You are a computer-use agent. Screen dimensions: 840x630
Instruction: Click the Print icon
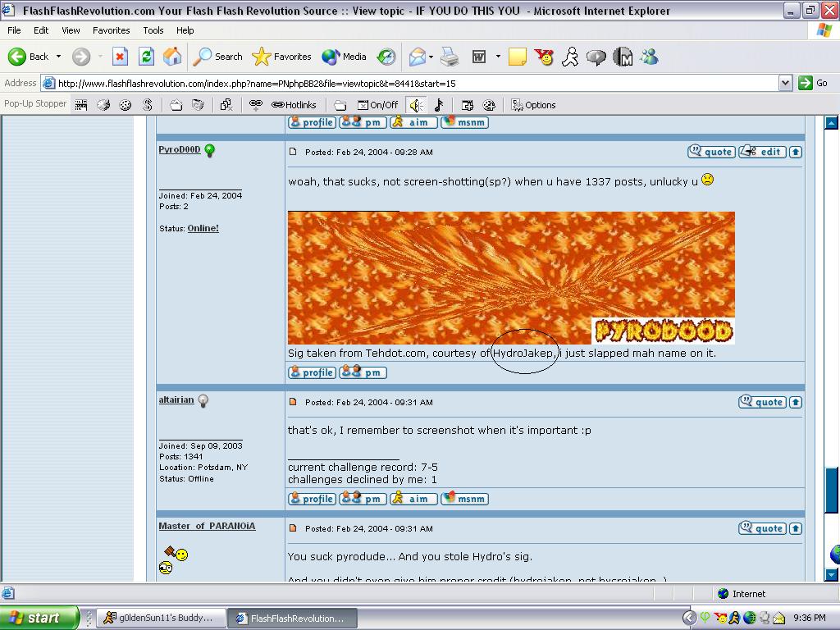(x=450, y=57)
